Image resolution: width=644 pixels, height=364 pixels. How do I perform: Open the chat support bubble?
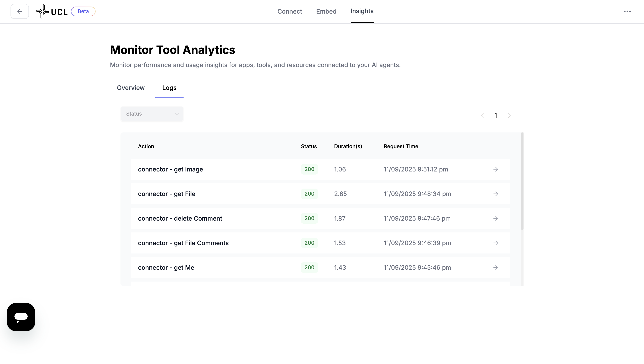[x=21, y=317]
